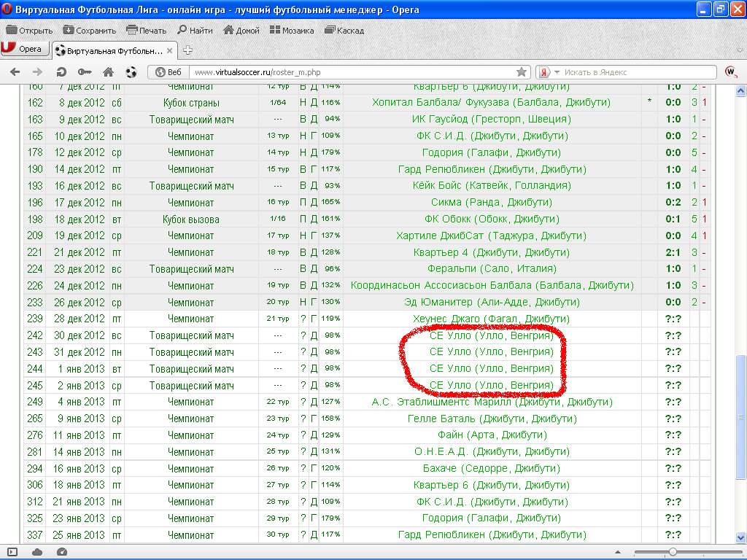Open О.Н.Е.А.Д. (Джибути, Джибути) link

pyautogui.click(x=492, y=451)
